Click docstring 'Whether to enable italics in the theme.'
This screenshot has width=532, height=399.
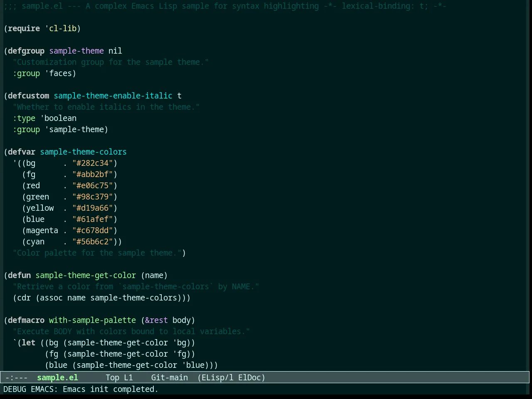(106, 107)
